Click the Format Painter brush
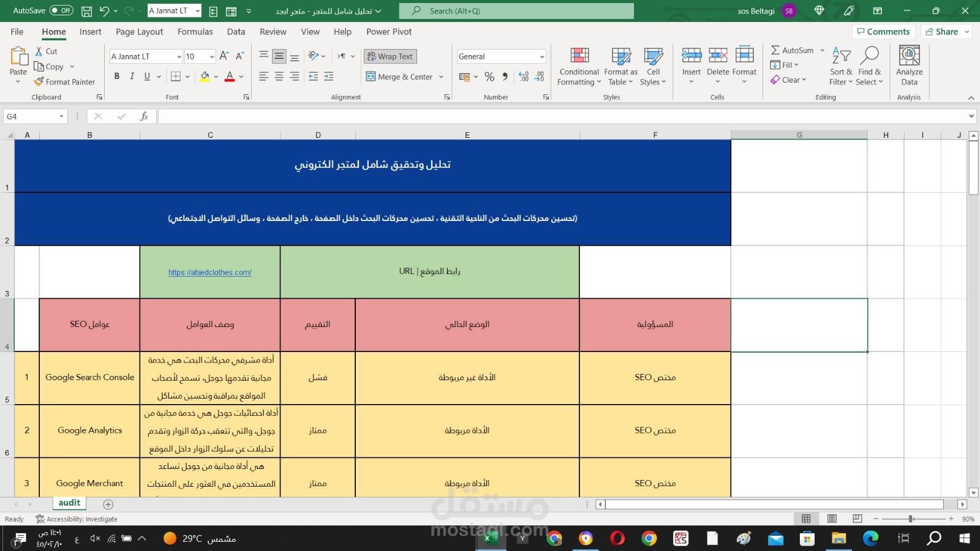The width and height of the screenshot is (980, 551). [x=65, y=82]
